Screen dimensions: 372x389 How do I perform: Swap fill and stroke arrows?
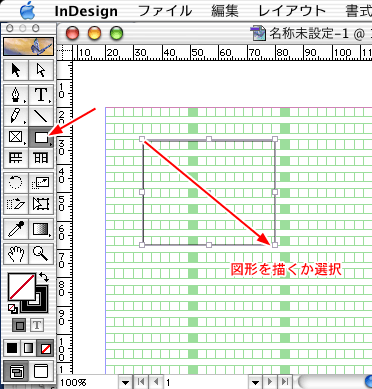[x=44, y=277]
